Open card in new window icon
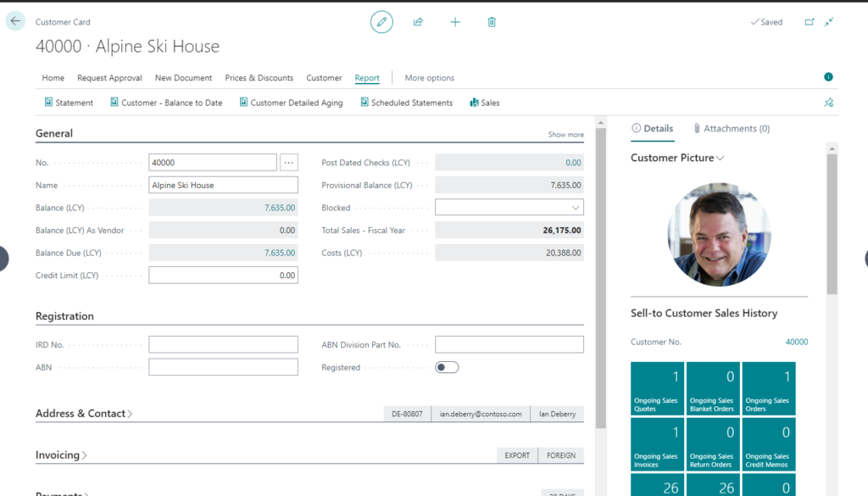 (810, 22)
